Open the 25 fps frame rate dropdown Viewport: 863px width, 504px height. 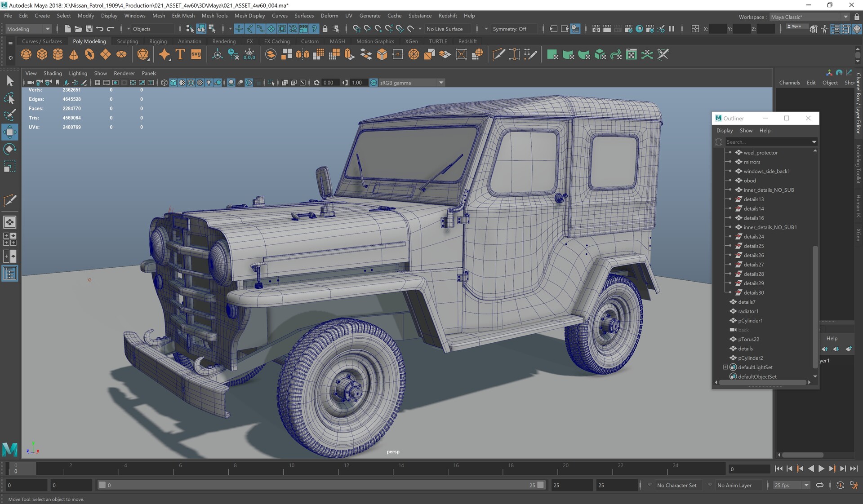791,485
